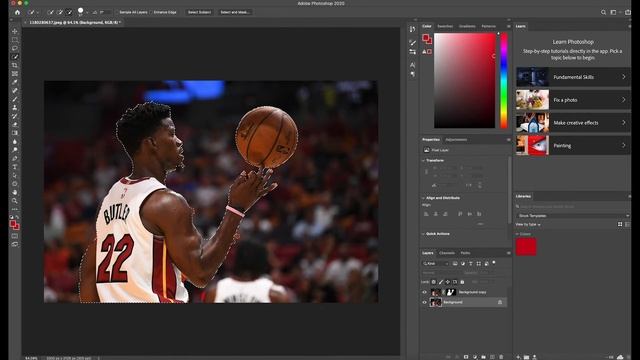Toggle Quick Mask mode icon
Viewport: 640px width, 360px height.
[15, 236]
